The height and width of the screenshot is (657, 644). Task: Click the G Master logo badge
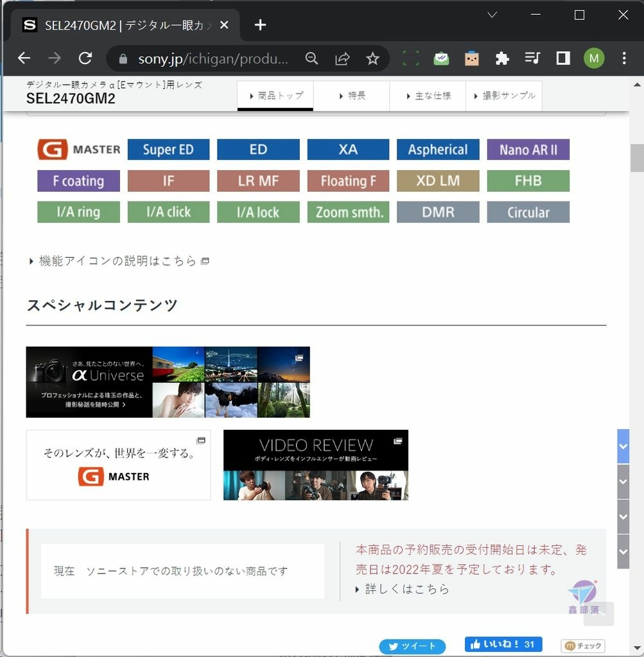[79, 149]
